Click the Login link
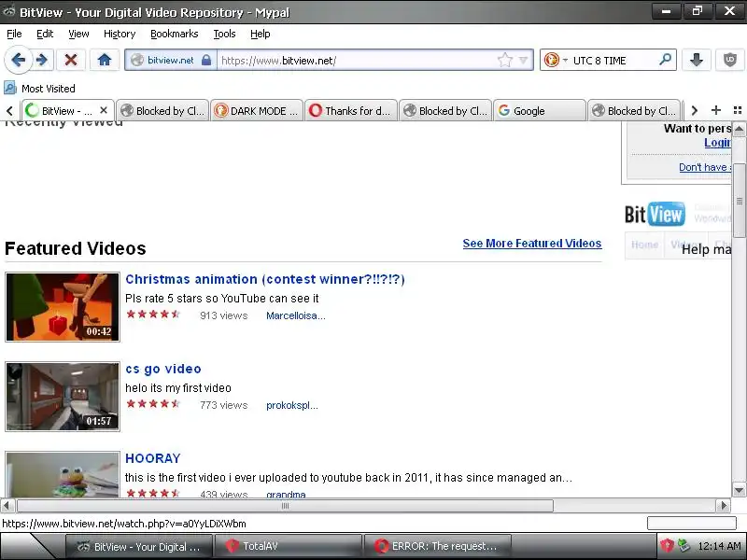This screenshot has width=747, height=560. [717, 143]
